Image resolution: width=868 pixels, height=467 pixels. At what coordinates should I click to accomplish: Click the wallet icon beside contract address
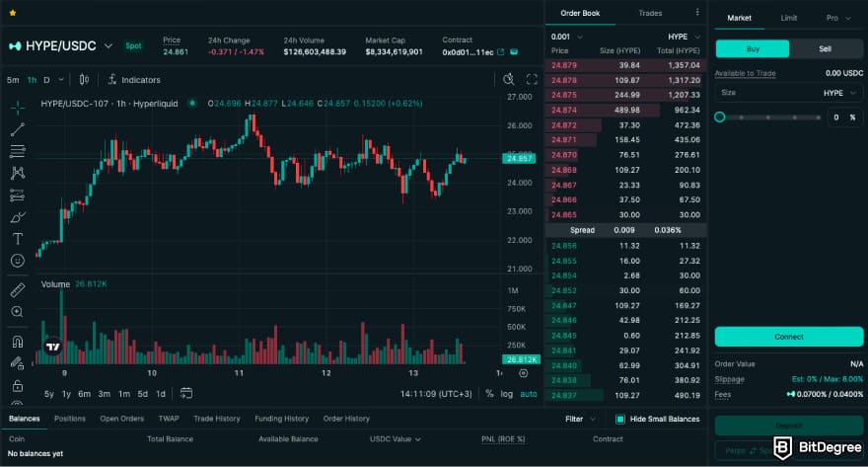pos(514,52)
